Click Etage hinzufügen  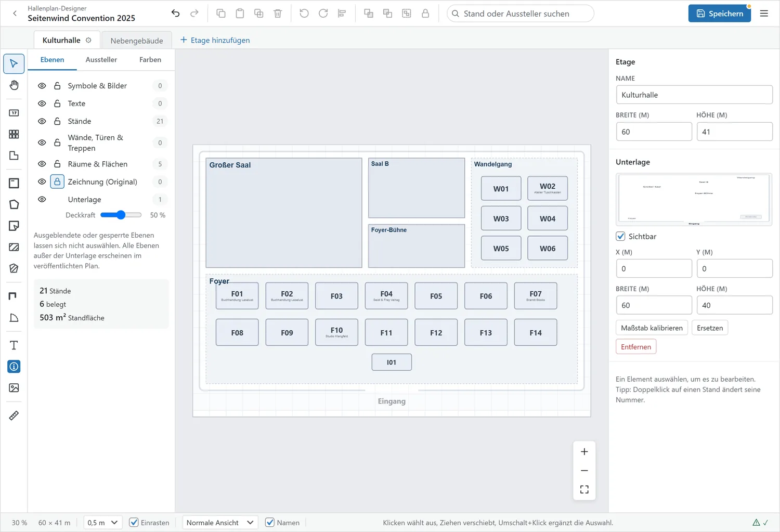pyautogui.click(x=215, y=40)
